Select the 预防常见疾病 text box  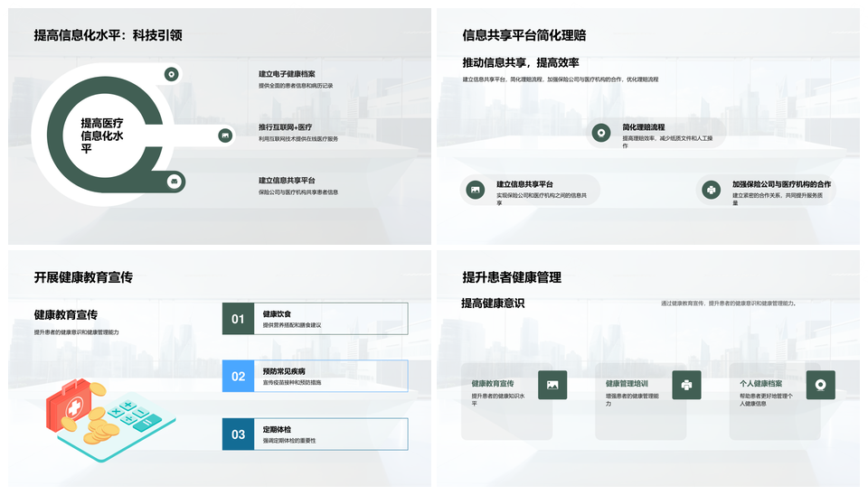(x=284, y=371)
